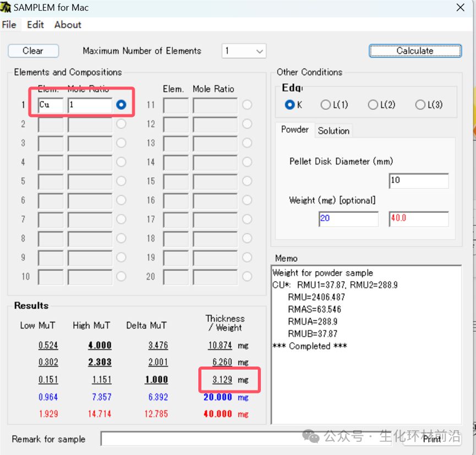Click High MuT value 4.000
Screen dimensions: 476x455
[x=100, y=346]
